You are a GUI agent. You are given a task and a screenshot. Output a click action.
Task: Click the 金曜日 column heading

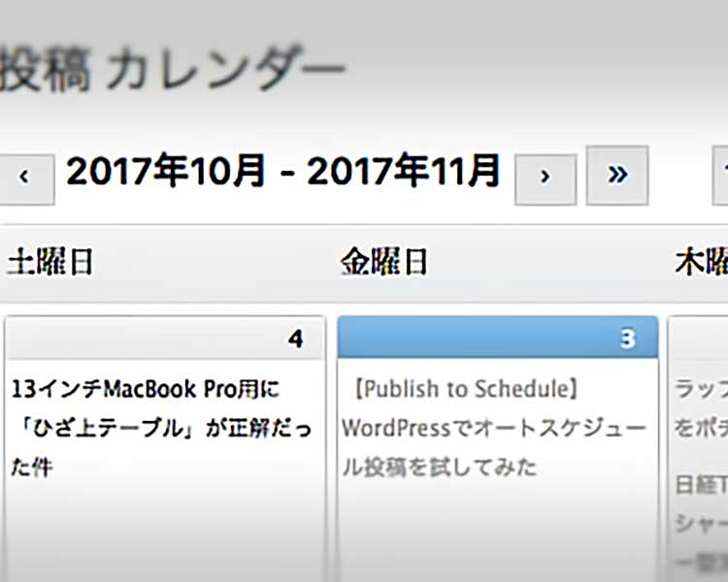383,262
